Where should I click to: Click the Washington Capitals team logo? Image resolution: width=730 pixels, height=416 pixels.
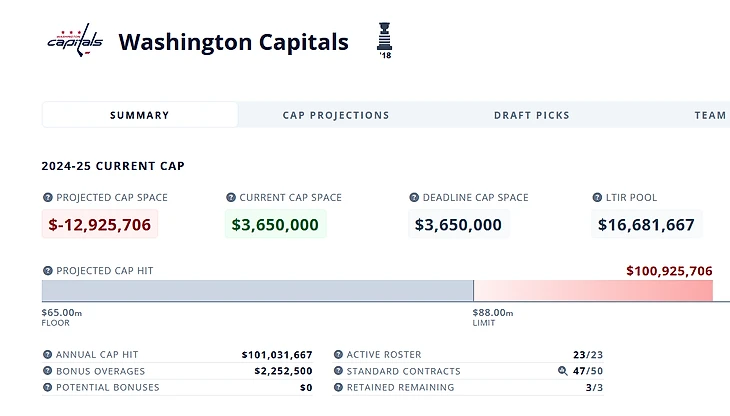pos(75,41)
